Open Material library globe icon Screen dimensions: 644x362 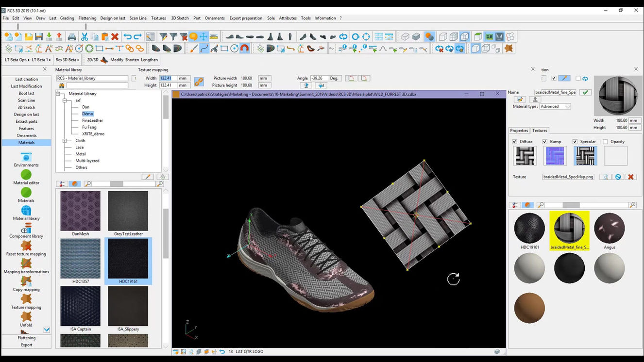26,213
